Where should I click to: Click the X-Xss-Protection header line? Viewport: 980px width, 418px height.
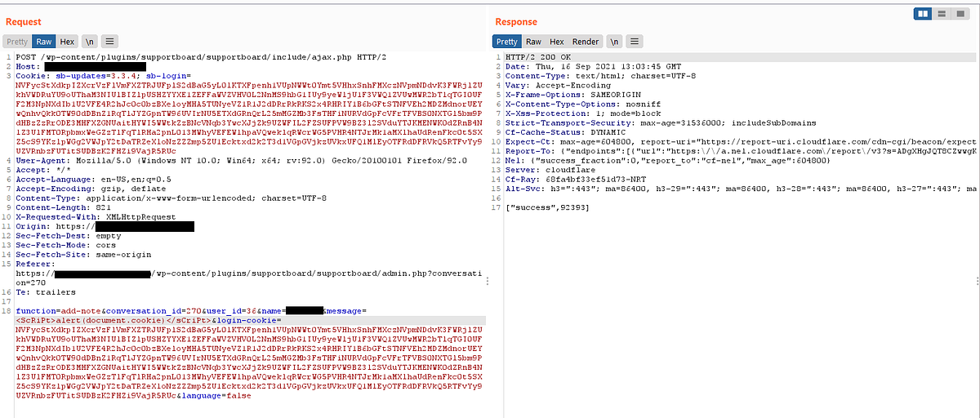pos(577,113)
